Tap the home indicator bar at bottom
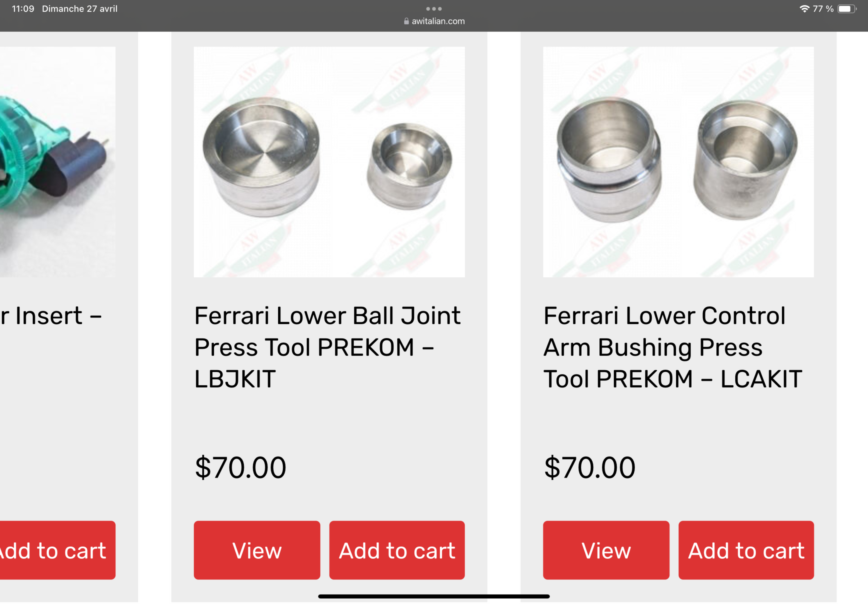The height and width of the screenshot is (604, 868). [x=434, y=596]
